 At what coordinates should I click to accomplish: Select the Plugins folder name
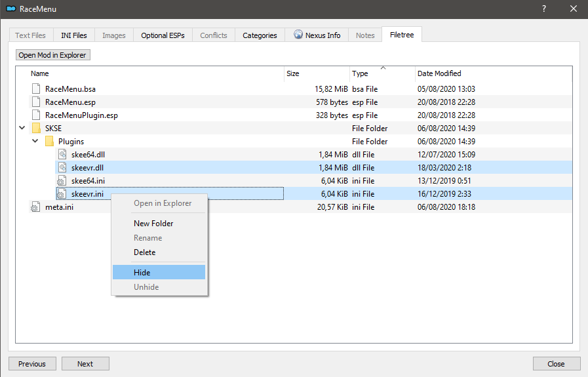pyautogui.click(x=71, y=142)
